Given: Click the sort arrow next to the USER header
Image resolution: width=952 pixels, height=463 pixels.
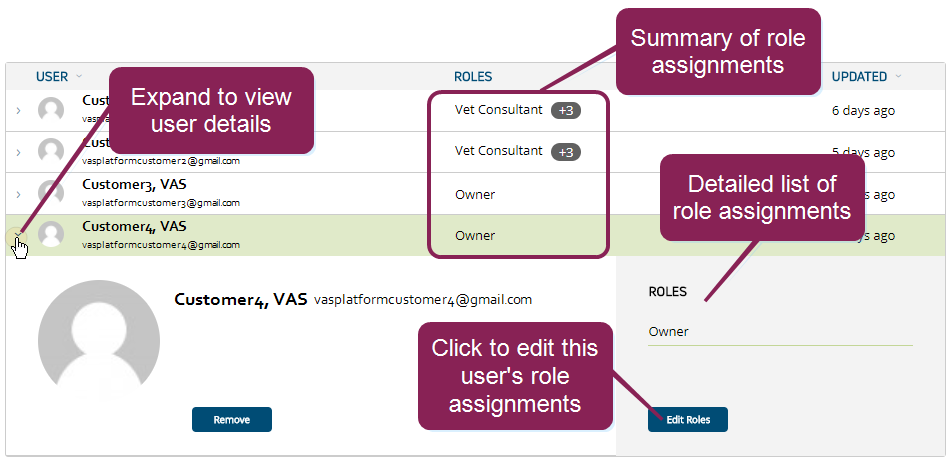Looking at the screenshot, I should [x=79, y=76].
